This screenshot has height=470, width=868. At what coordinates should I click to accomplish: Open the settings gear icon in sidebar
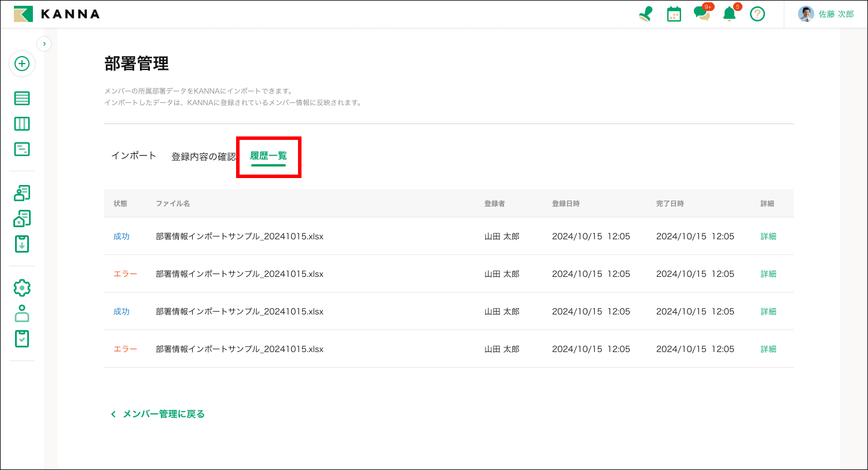[x=22, y=287]
